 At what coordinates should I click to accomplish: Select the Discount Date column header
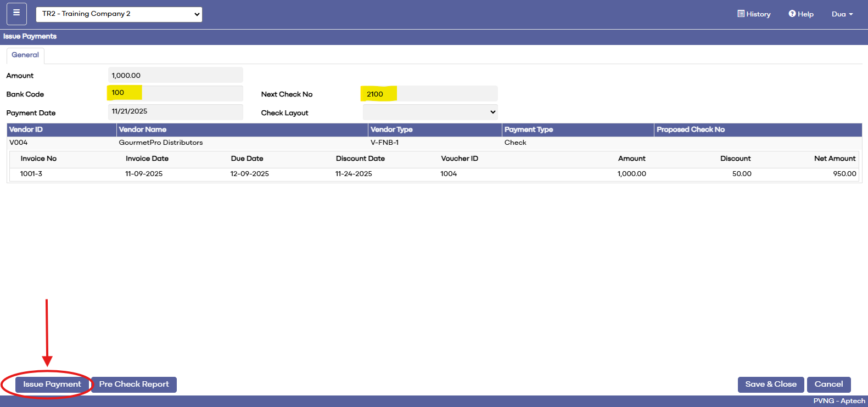tap(360, 159)
